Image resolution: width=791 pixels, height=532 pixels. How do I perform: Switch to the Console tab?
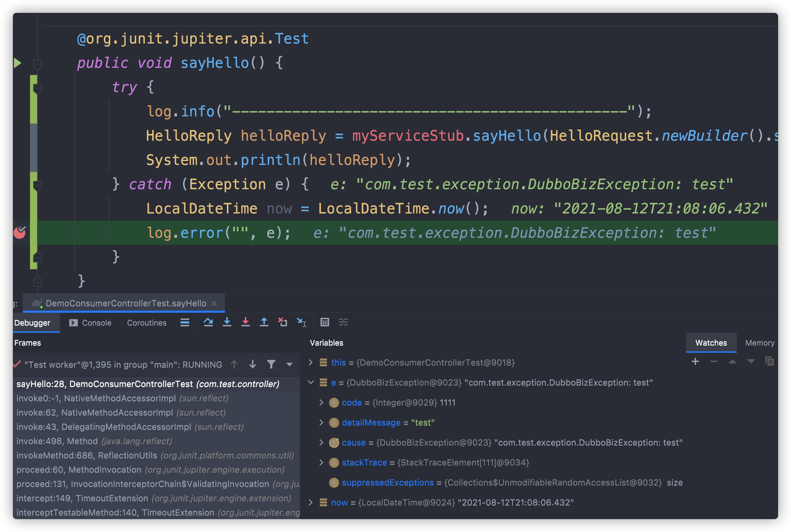[90, 323]
